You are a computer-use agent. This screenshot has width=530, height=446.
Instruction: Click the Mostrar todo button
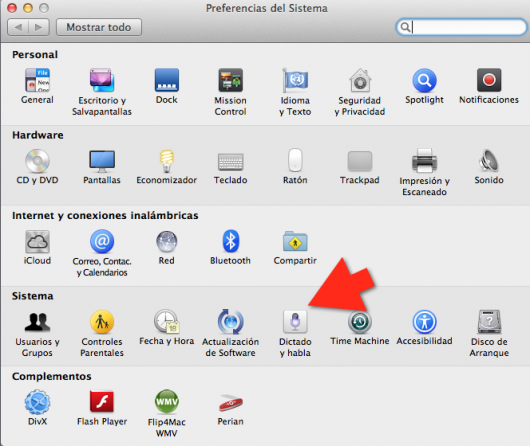click(x=99, y=27)
